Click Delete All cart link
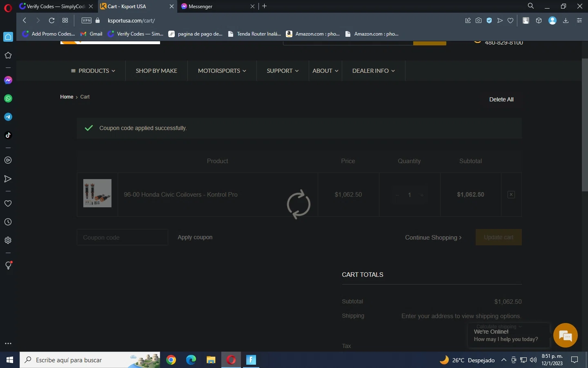The image size is (588, 368). 501,99
